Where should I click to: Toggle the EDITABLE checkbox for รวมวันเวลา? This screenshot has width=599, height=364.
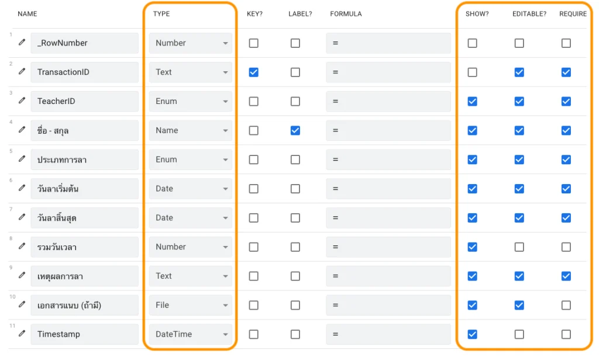point(519,247)
